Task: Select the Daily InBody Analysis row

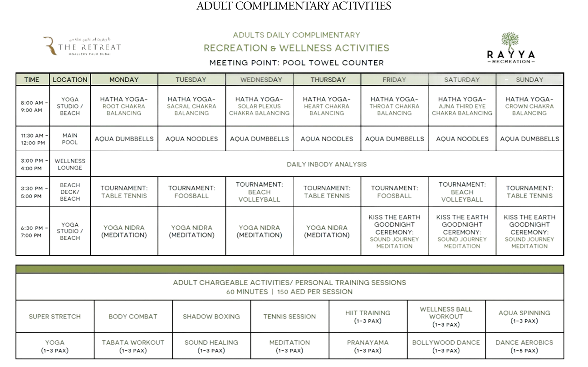Action: coord(326,164)
